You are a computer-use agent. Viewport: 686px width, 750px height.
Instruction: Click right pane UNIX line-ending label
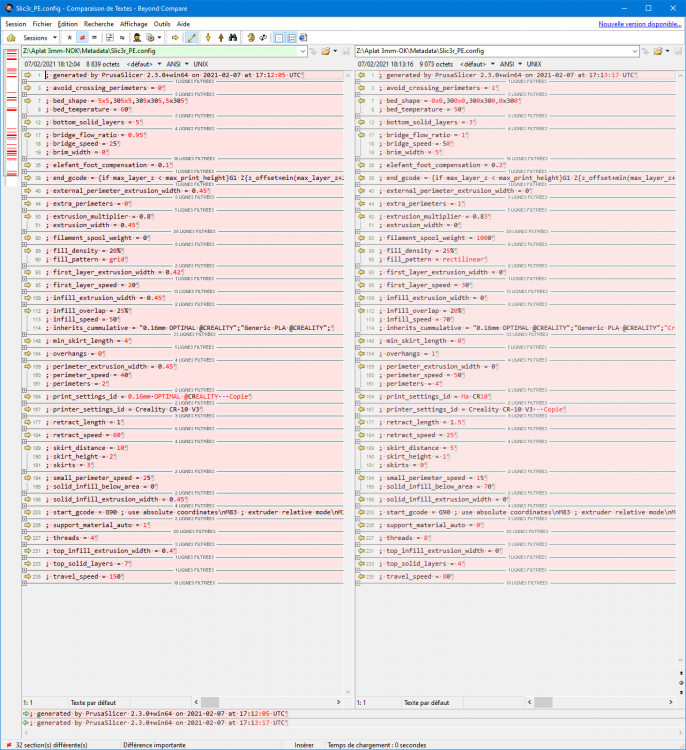click(534, 64)
